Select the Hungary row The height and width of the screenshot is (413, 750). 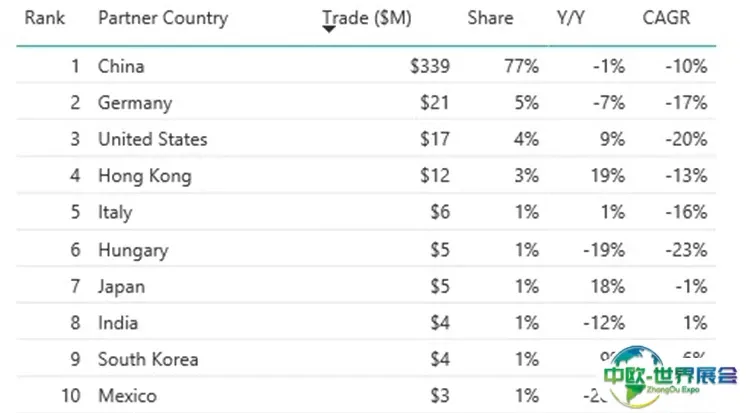click(133, 250)
